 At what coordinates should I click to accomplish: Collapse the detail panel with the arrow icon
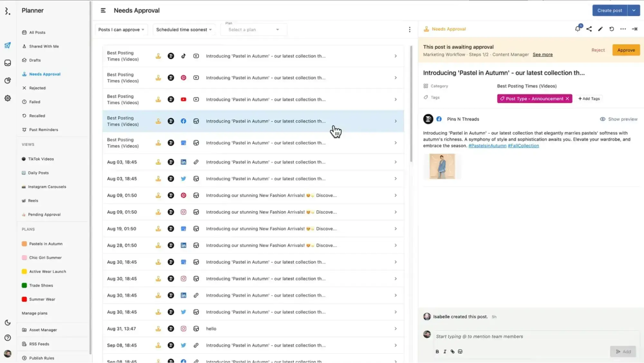coord(634,29)
